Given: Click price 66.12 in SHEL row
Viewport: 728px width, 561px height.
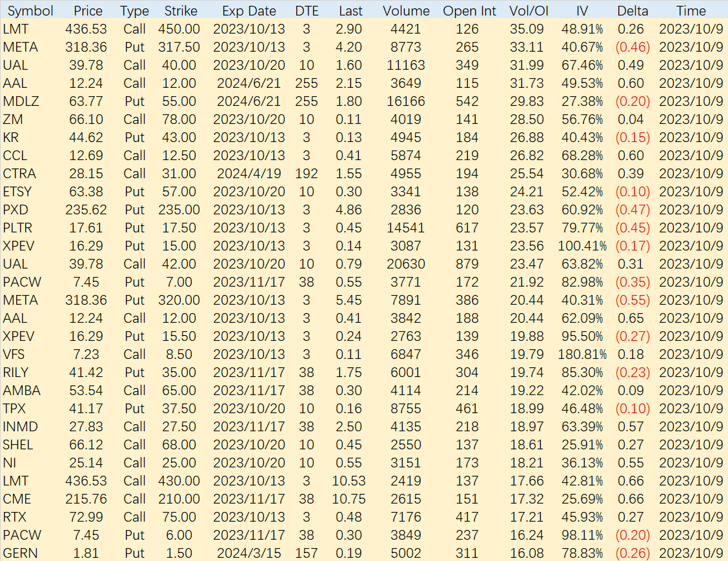Looking at the screenshot, I should [86, 445].
